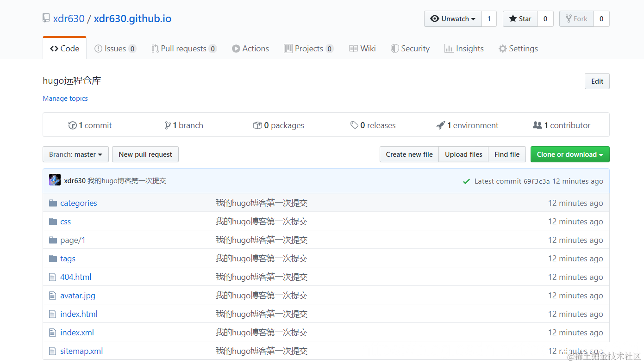Click the 'hugo远程仓库' description text
644x364 pixels.
click(x=72, y=80)
